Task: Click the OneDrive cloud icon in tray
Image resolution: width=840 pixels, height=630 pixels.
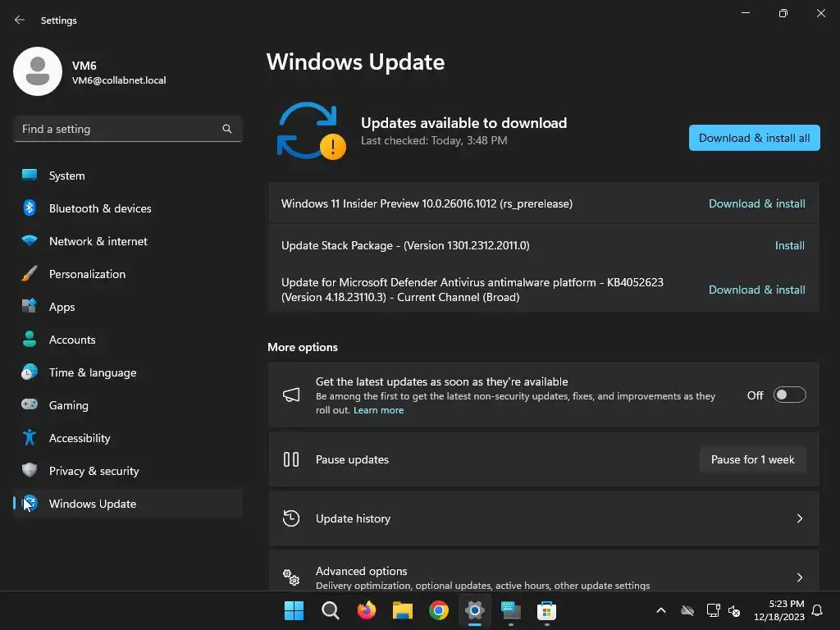Action: [687, 610]
